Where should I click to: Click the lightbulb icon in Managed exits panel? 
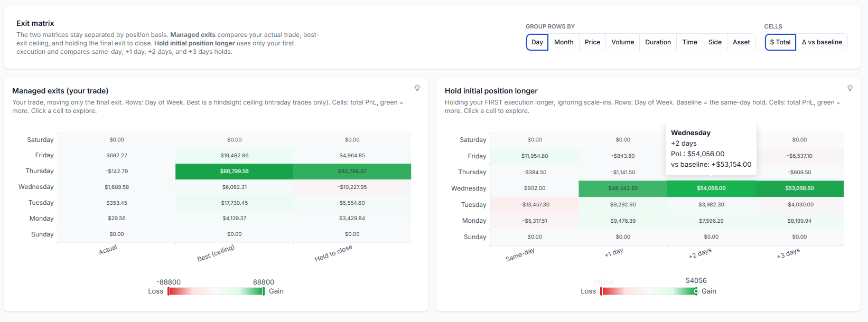[x=417, y=88]
